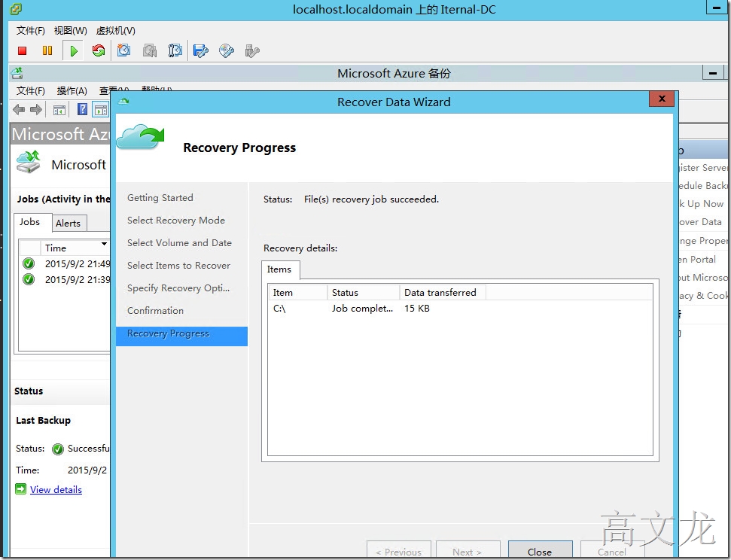
Task: Click the back arrow in Azure Backup toolbar
Action: click(x=19, y=110)
